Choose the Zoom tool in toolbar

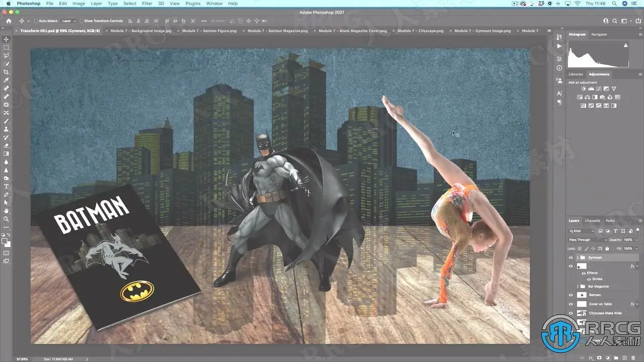tap(7, 219)
